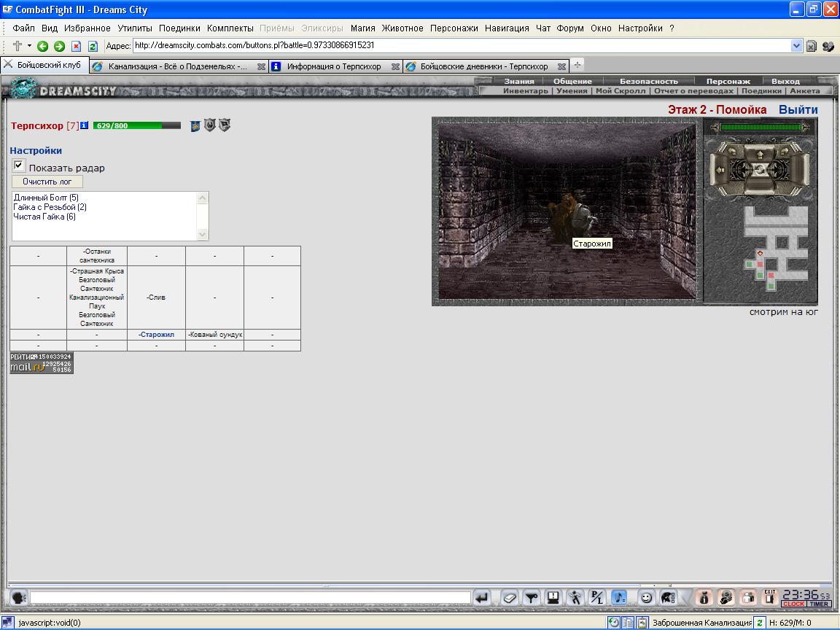
Task: Click the EXIT door icon
Action: pos(769,596)
